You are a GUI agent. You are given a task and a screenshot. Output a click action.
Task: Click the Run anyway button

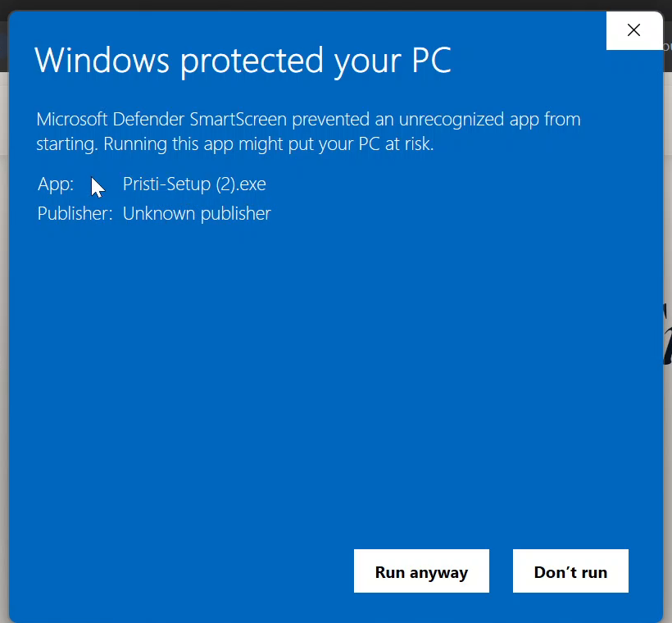[421, 571]
